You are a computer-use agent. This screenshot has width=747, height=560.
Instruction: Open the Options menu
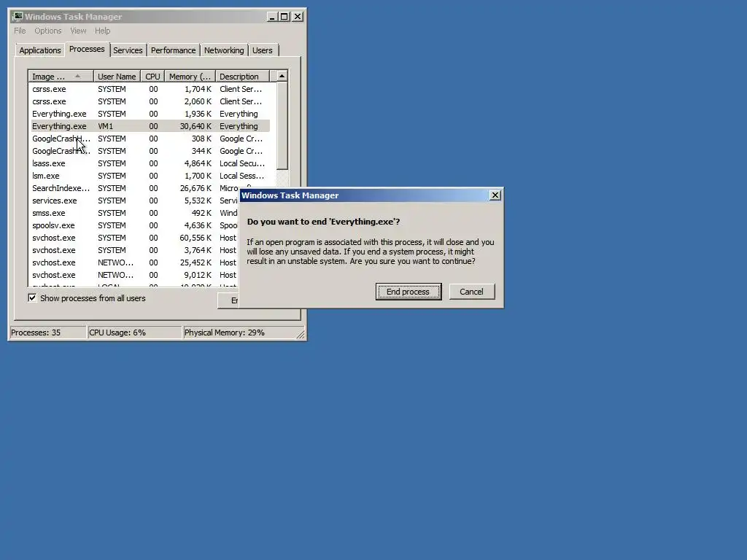point(47,31)
